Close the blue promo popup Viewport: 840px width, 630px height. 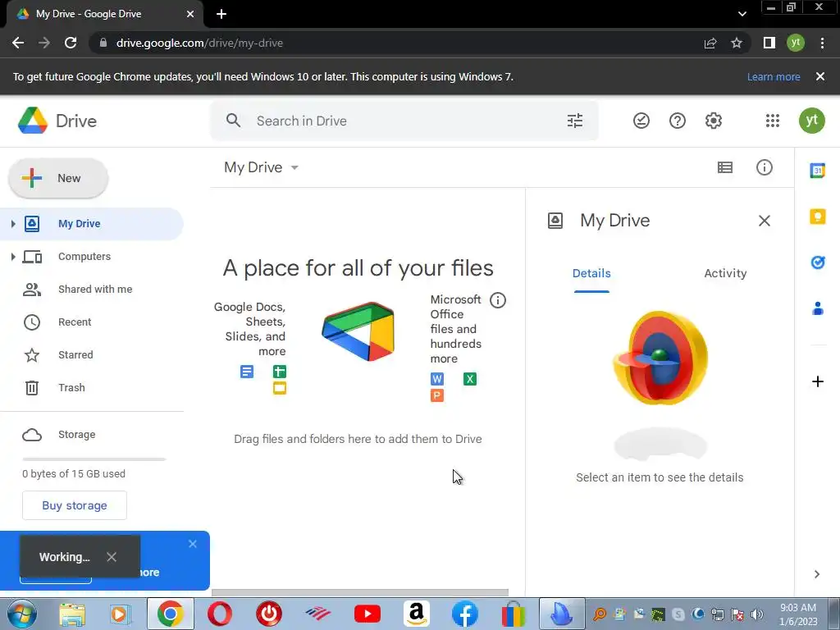tap(193, 544)
